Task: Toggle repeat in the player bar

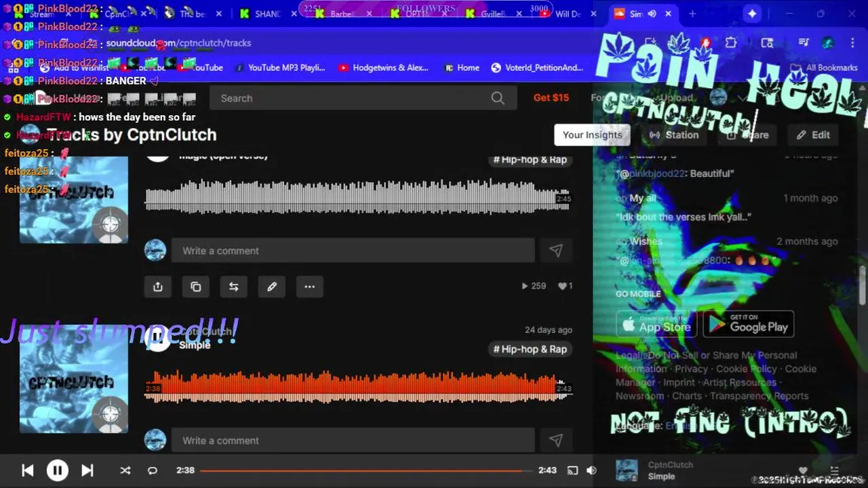Action: pos(153,470)
